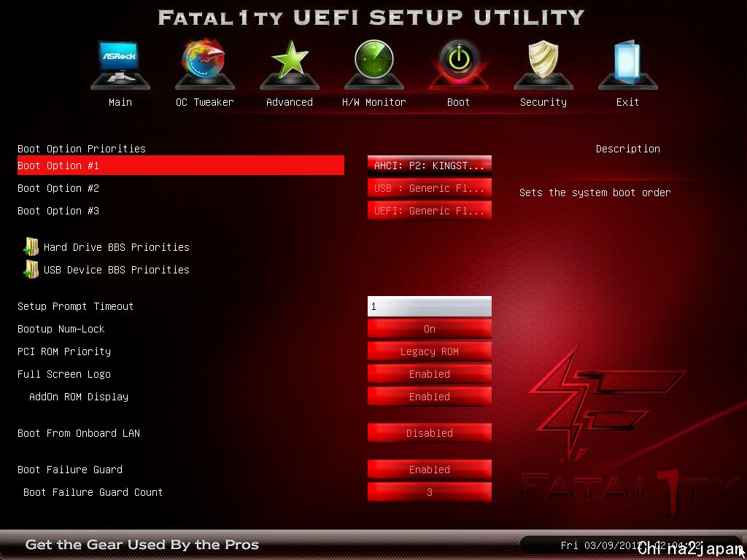
Task: Click 'Sets the system boot order' text
Action: pyautogui.click(x=595, y=192)
